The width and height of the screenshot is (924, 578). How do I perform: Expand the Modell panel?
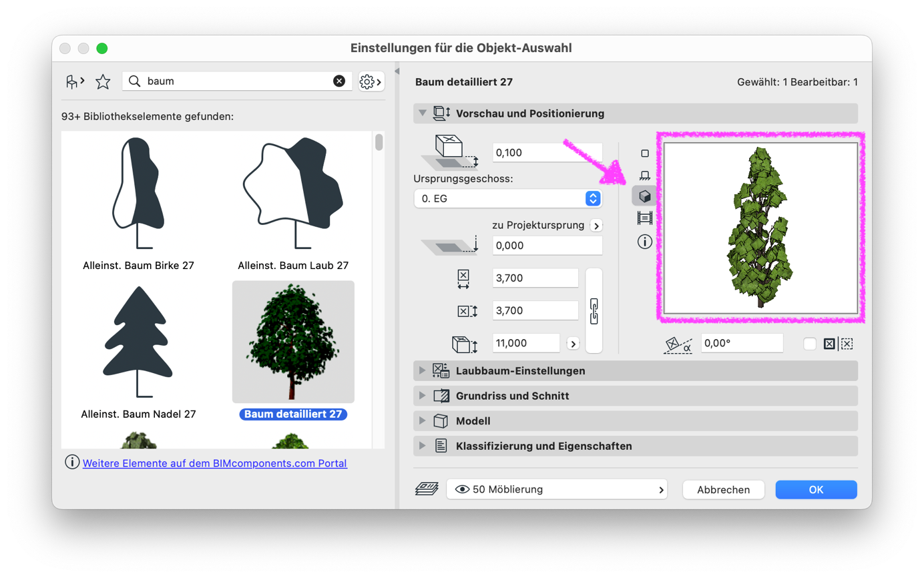tap(422, 421)
